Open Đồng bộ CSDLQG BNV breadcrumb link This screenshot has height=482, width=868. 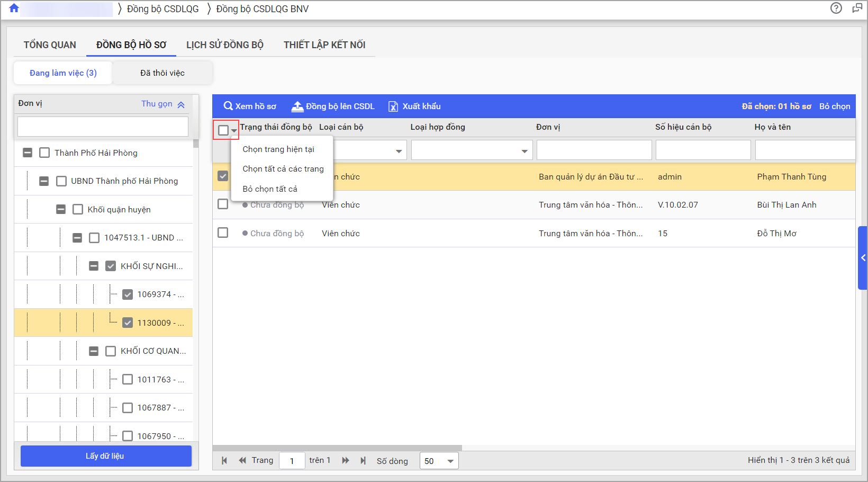pyautogui.click(x=263, y=9)
